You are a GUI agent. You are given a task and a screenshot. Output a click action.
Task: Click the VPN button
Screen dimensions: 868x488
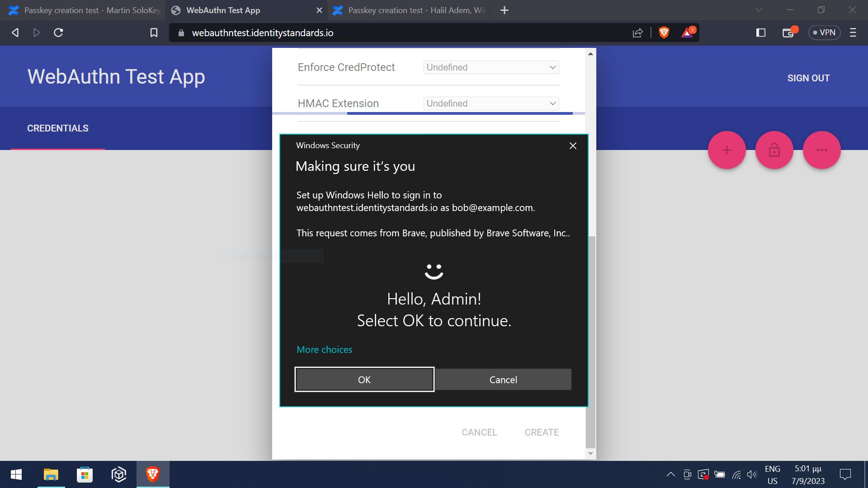[x=824, y=33]
